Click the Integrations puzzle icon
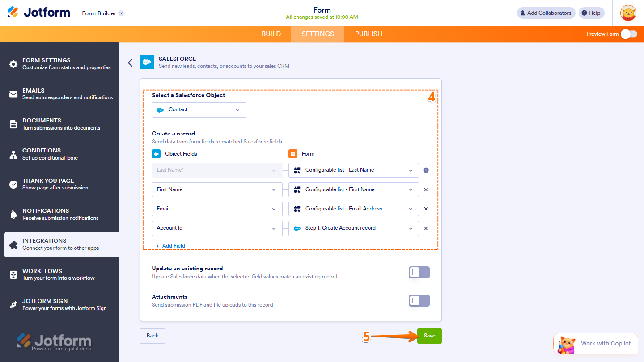The height and width of the screenshot is (362, 644). point(13,244)
